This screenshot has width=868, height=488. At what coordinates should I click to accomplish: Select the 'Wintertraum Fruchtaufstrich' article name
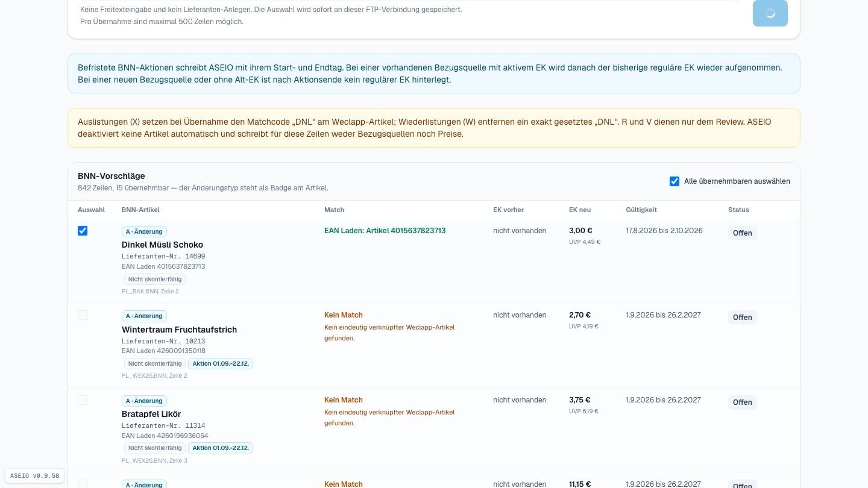(x=179, y=330)
